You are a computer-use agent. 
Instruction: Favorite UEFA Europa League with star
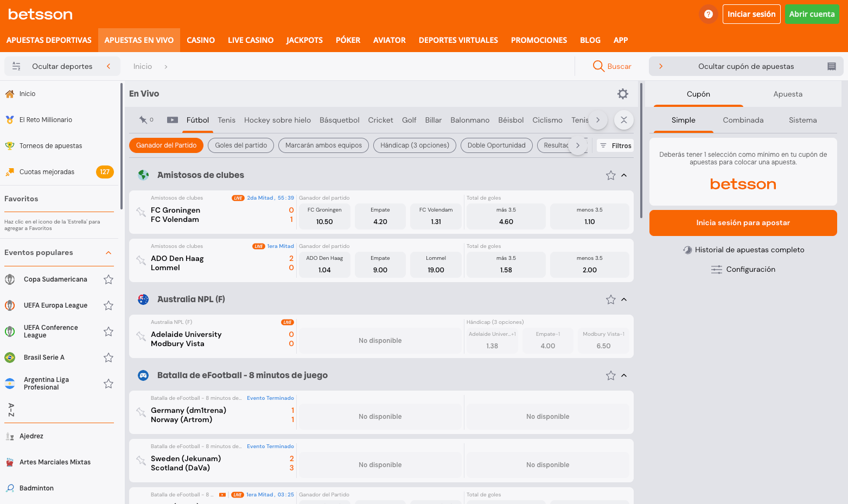109,305
